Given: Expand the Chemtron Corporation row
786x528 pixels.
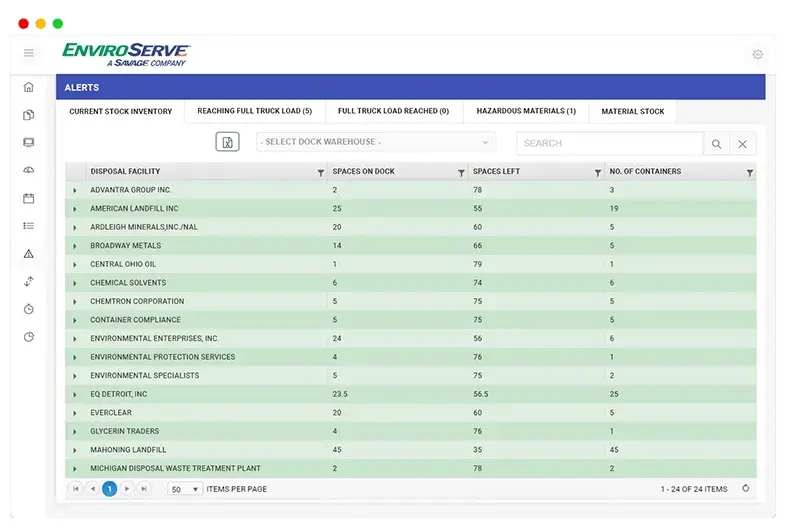Looking at the screenshot, I should click(x=75, y=302).
